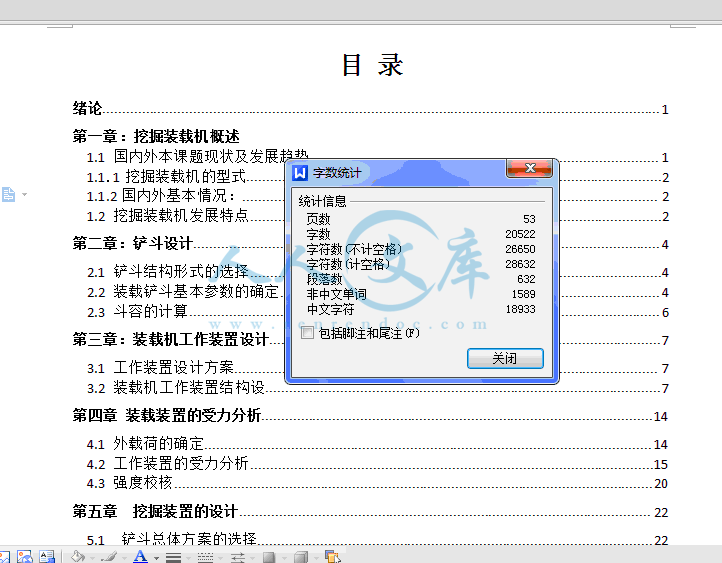Click the line style icon
The height and width of the screenshot is (563, 722).
173,557
